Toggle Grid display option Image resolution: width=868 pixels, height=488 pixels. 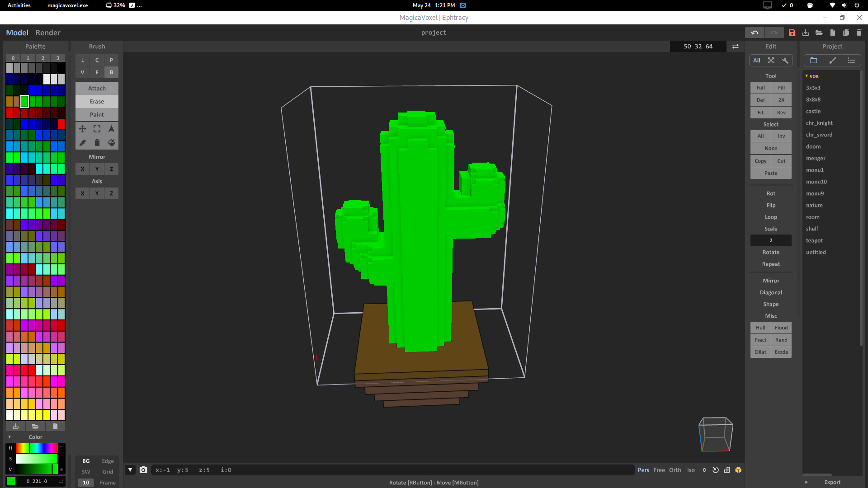(x=108, y=472)
